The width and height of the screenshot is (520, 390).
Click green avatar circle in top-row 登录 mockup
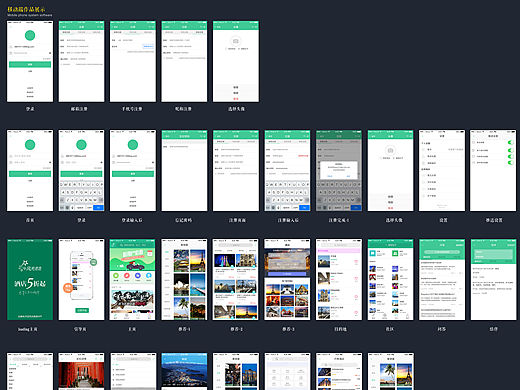coord(30,35)
